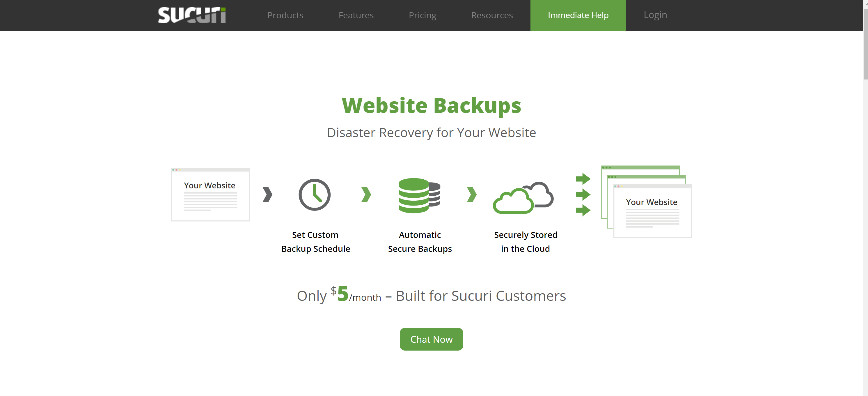Select the Immediate Help tab
868x396 pixels.
[x=578, y=15]
